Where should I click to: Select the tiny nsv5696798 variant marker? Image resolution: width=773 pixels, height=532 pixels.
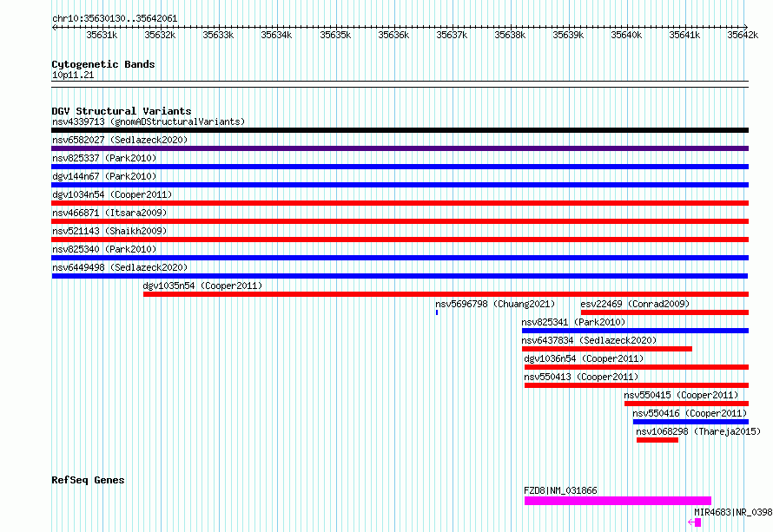437,312
